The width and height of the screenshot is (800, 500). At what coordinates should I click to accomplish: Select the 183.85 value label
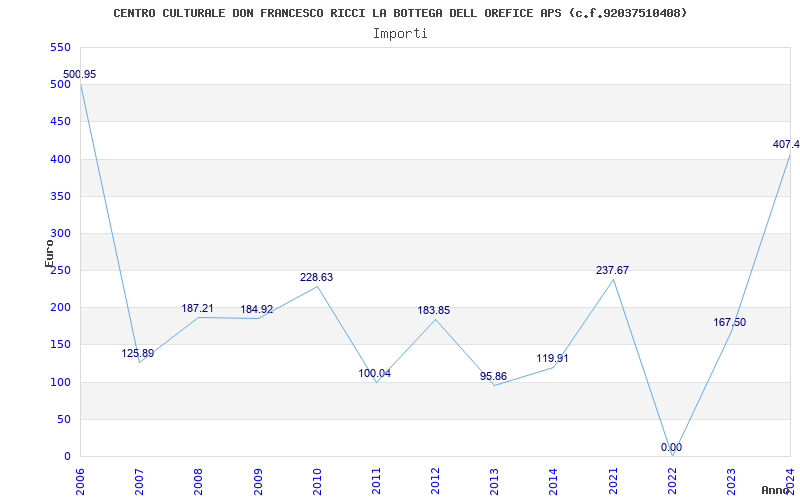point(434,311)
